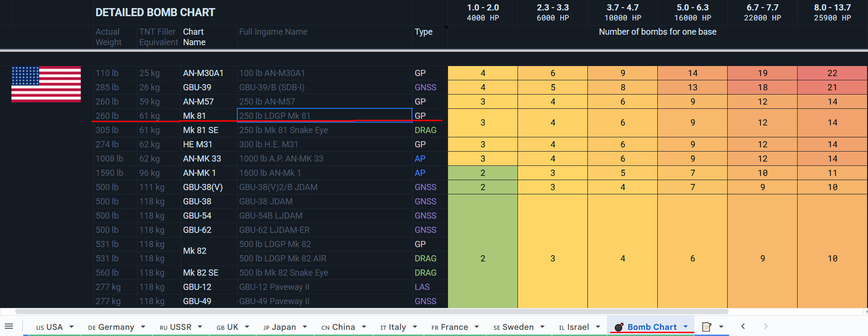Screen dimensions: 868x336
Task: Select the '1.0 - 2.0 4000 HP' header
Action: click(483, 13)
